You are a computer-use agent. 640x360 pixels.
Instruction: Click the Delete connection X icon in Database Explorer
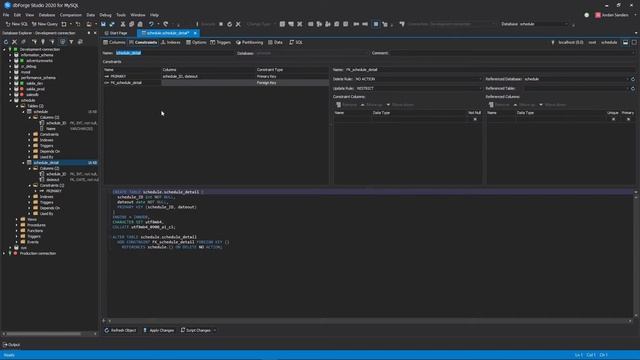point(14,42)
